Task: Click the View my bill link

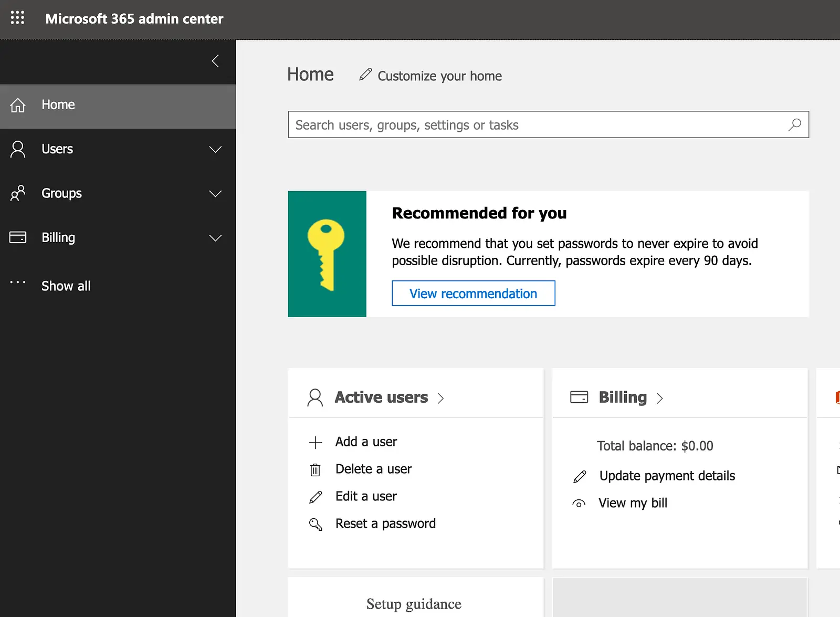Action: pos(633,503)
